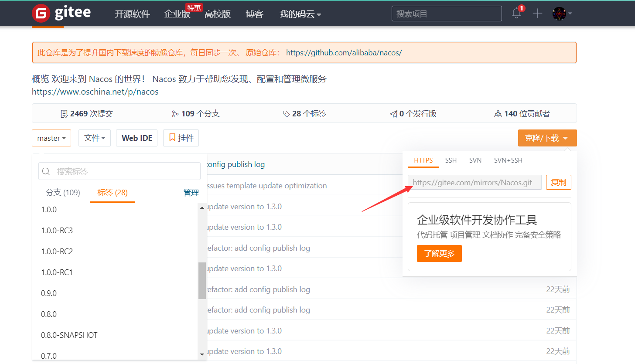Click the 复制 button to copy URL
The image size is (635, 364).
click(x=558, y=182)
